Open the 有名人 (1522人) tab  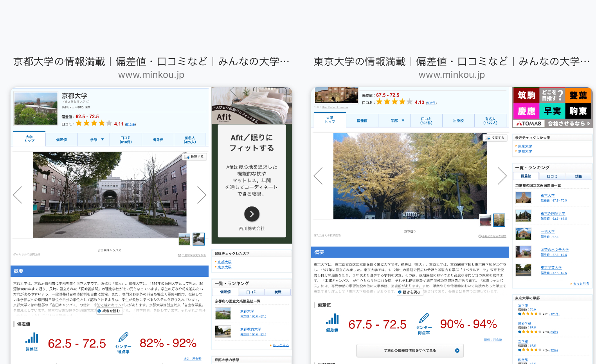click(x=490, y=121)
